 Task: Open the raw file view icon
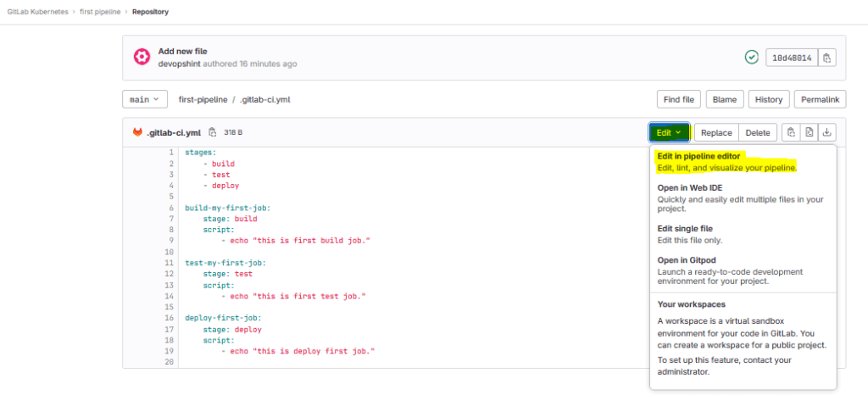click(809, 132)
